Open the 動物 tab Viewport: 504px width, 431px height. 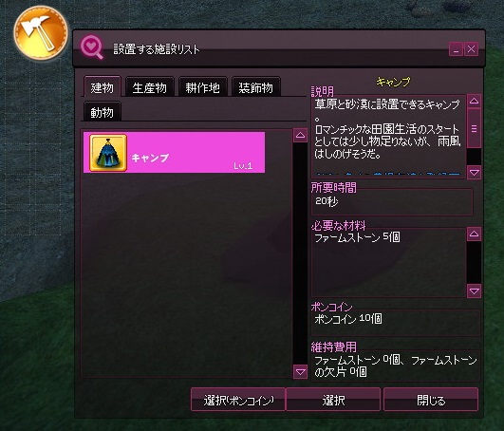pyautogui.click(x=103, y=112)
